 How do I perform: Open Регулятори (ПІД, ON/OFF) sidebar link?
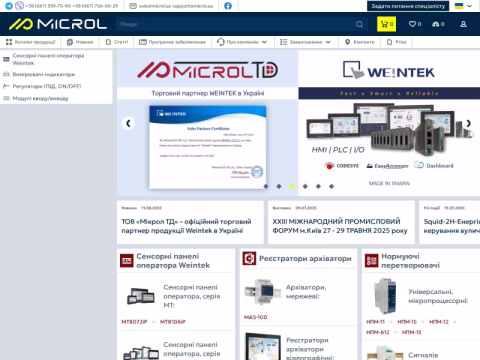click(x=47, y=86)
